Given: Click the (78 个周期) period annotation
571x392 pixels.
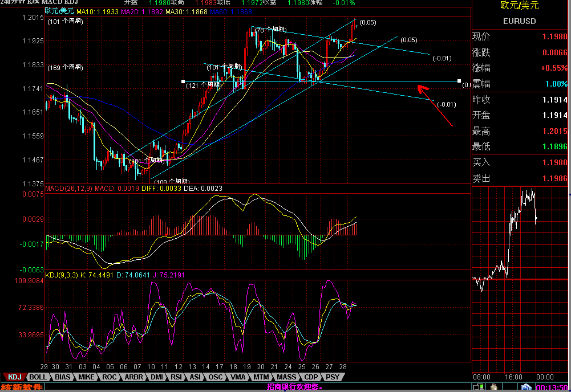Looking at the screenshot, I should point(270,30).
